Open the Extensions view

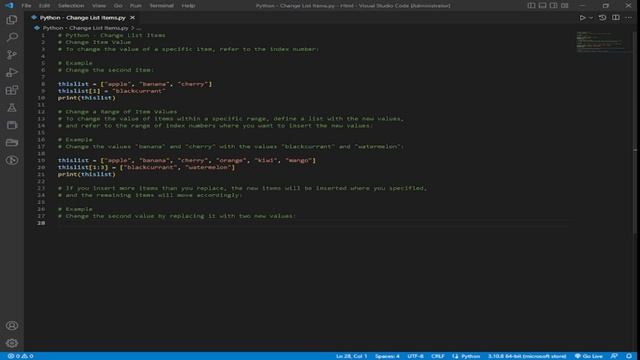(12, 90)
